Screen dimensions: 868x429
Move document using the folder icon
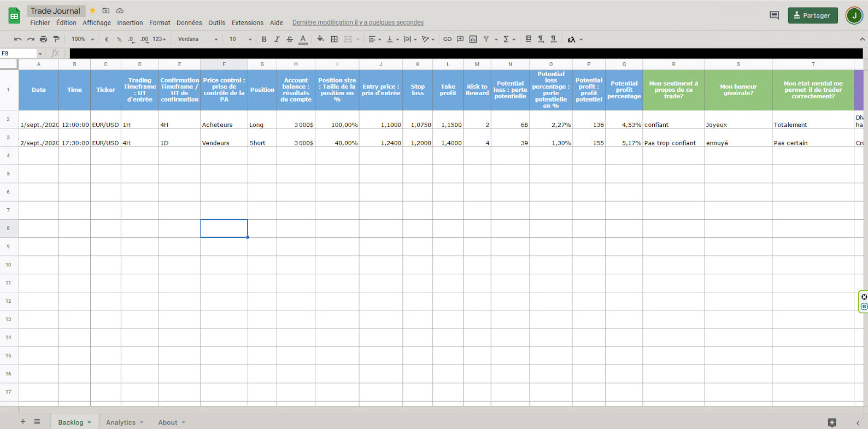[106, 10]
